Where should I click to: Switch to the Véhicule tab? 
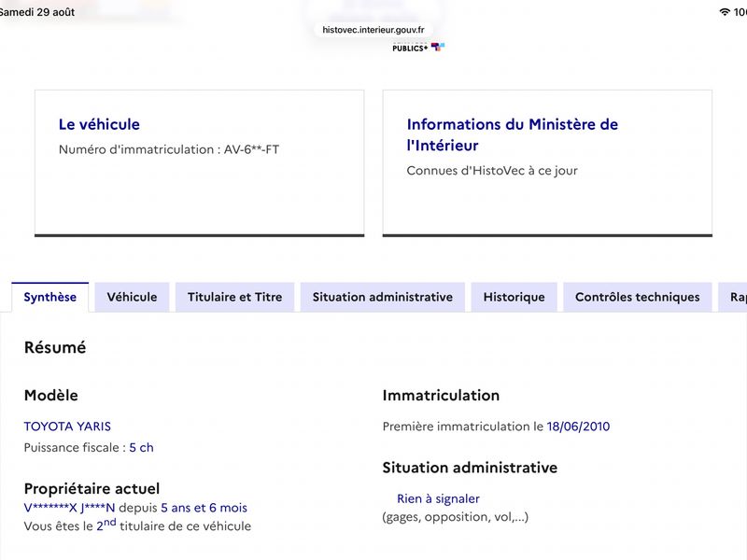(x=132, y=297)
